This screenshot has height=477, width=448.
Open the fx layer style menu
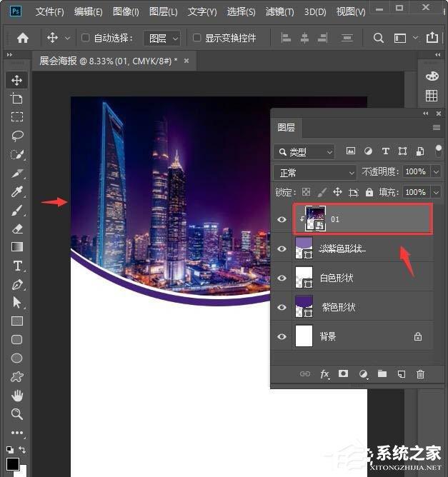(x=324, y=374)
